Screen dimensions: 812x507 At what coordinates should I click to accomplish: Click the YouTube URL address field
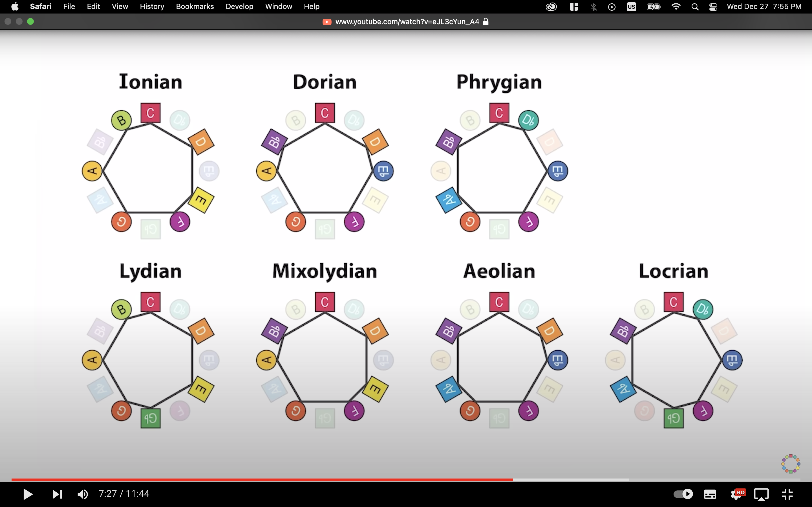pyautogui.click(x=407, y=22)
